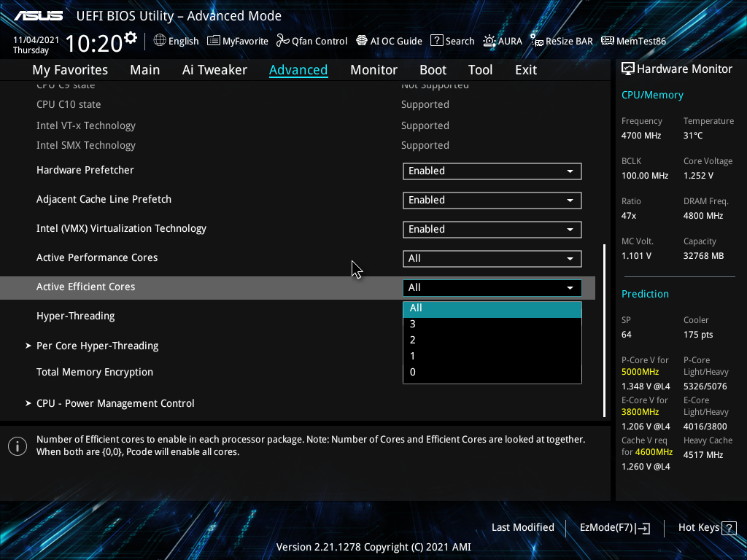Click the Search question mark icon

(x=436, y=41)
